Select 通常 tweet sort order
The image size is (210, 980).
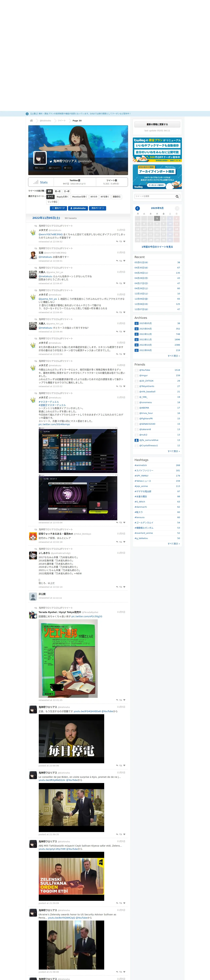[50, 191]
